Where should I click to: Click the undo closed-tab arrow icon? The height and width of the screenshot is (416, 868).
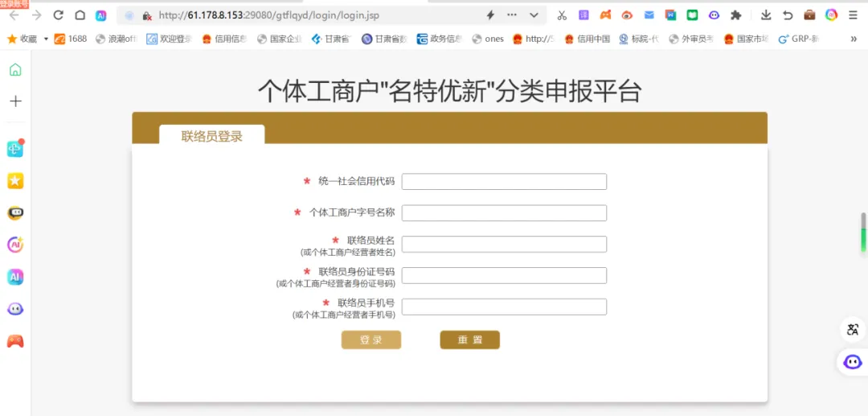[788, 15]
